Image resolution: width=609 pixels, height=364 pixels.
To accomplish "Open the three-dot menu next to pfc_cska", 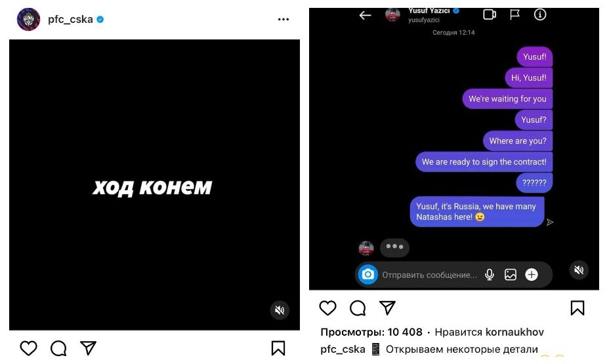I will (283, 20).
